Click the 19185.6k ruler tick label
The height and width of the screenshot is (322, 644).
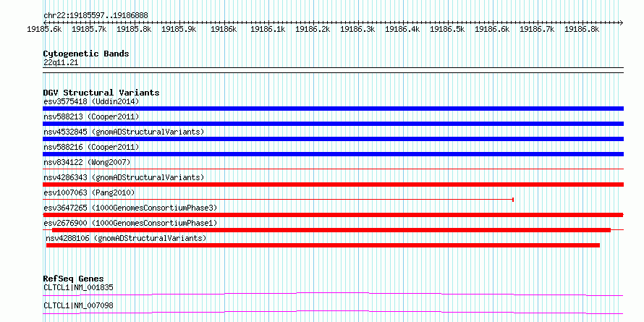pyautogui.click(x=44, y=29)
